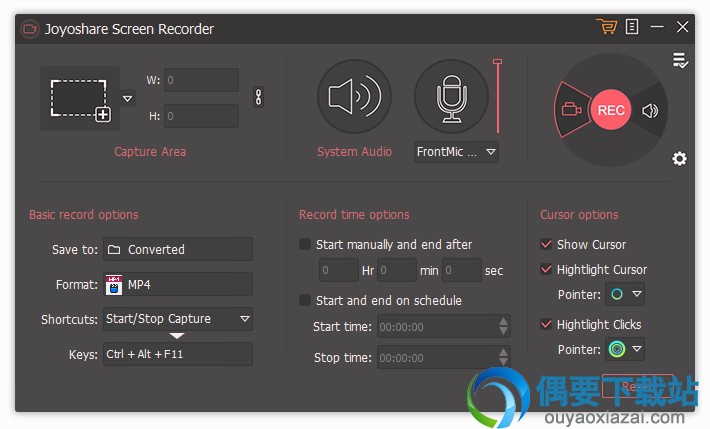Click the Cursor options heading
Screen dimensions: 710x429
click(x=579, y=214)
